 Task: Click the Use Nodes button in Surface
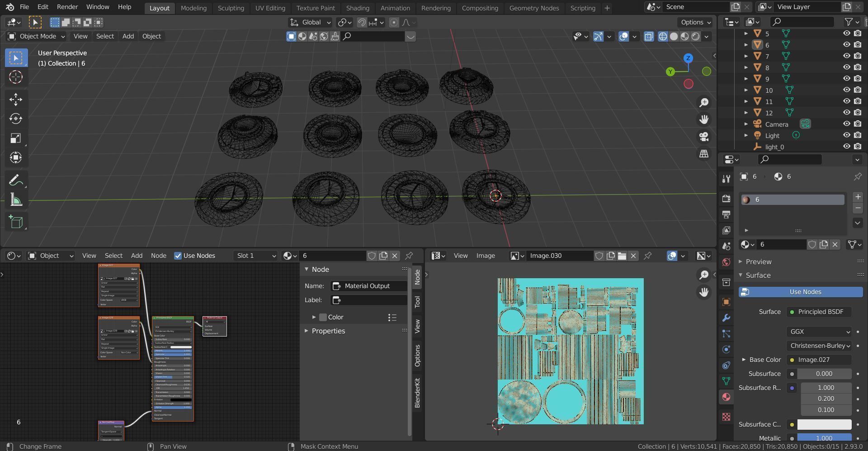point(800,292)
